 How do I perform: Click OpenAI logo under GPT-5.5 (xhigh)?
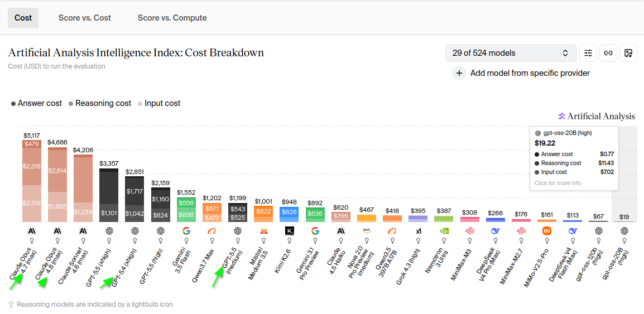click(x=109, y=231)
